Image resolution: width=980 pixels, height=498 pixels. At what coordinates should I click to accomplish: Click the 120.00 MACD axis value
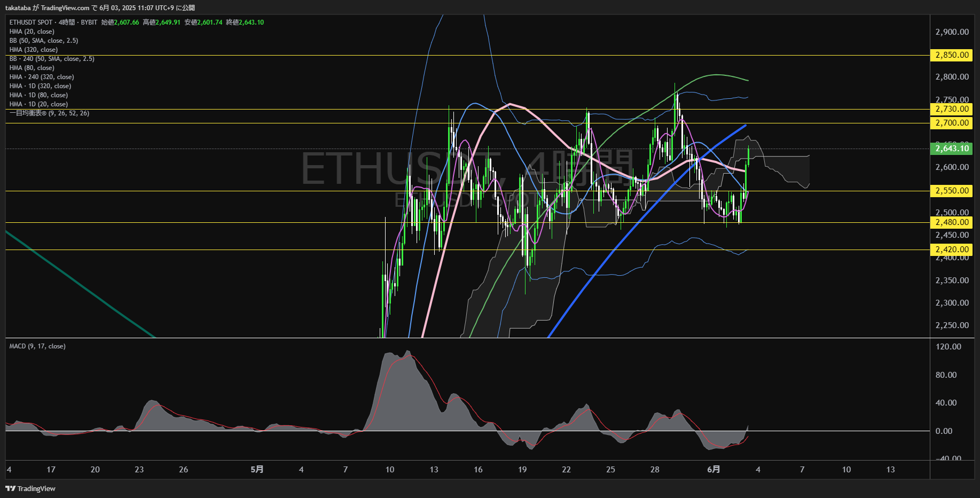coord(948,347)
